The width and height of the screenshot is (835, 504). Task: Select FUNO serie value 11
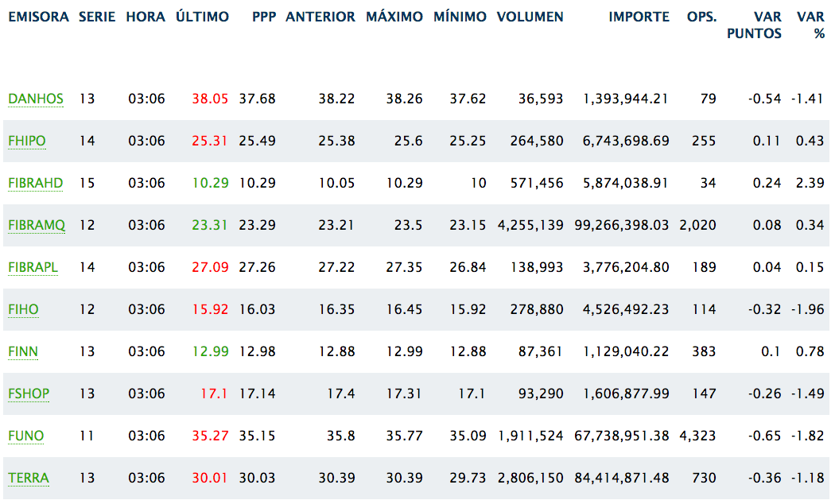tap(87, 436)
